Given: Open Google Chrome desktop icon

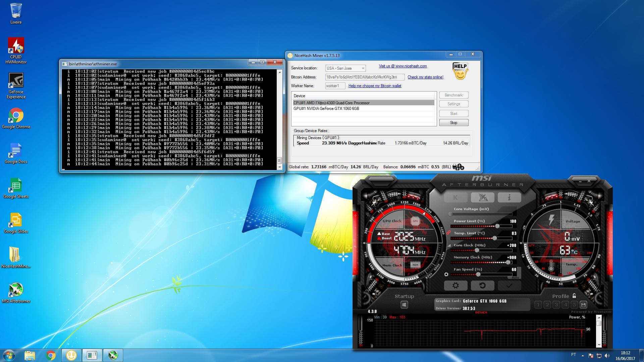Looking at the screenshot, I should click(16, 118).
